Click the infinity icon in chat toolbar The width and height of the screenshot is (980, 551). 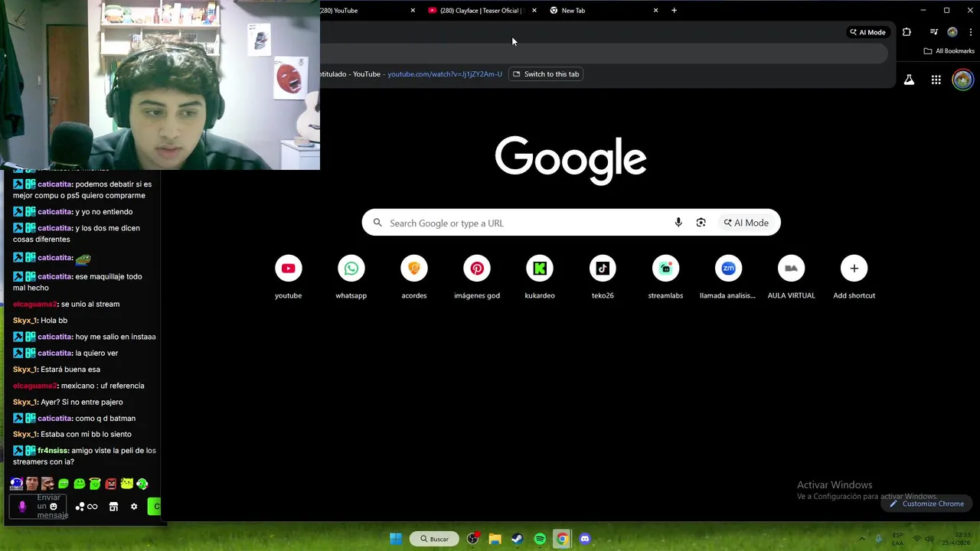pos(93,507)
